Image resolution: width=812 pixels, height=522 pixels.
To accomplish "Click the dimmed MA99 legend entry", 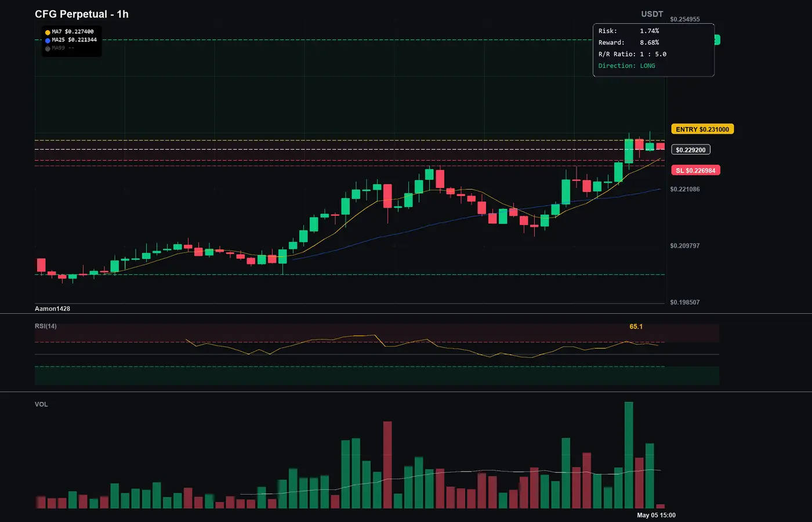I will (x=63, y=48).
